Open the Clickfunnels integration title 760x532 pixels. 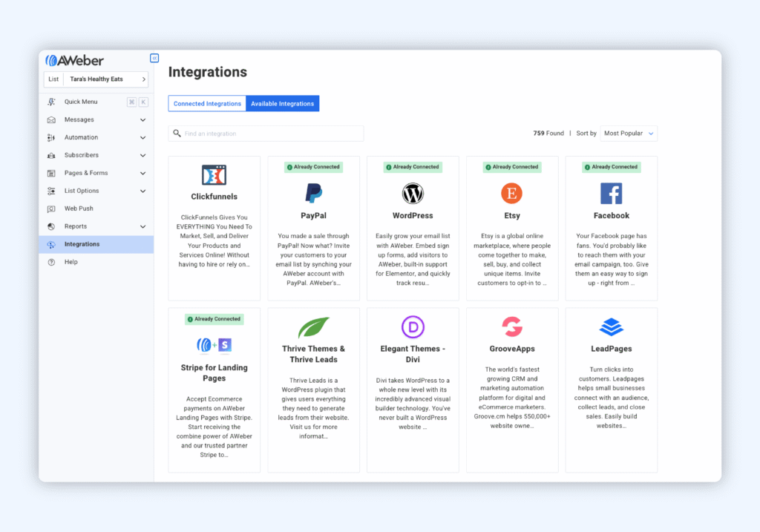[214, 197]
